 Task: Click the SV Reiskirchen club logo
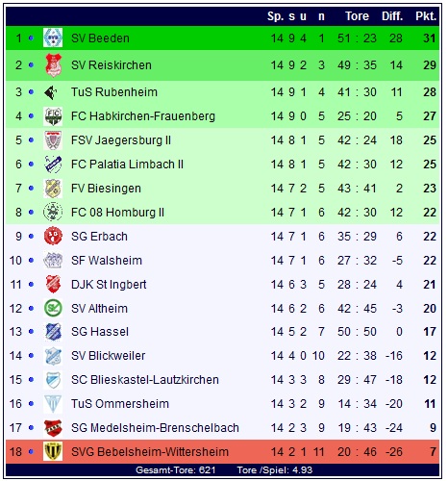coord(53,65)
